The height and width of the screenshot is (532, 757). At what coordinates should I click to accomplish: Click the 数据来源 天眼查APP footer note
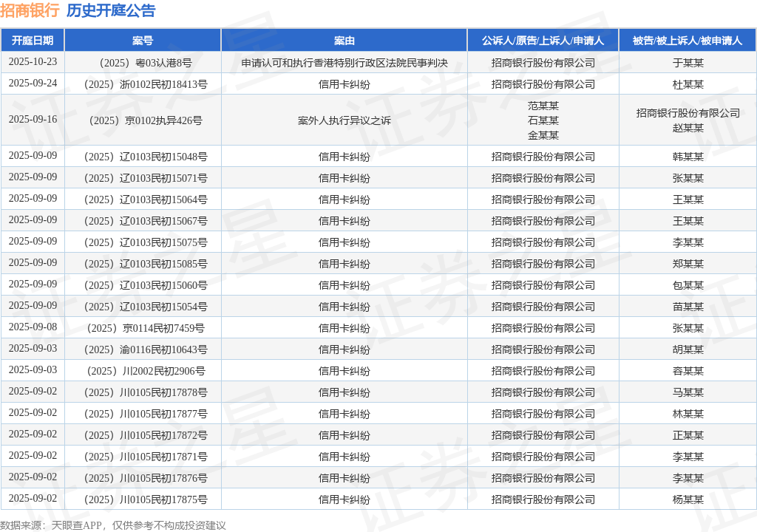pos(113,525)
